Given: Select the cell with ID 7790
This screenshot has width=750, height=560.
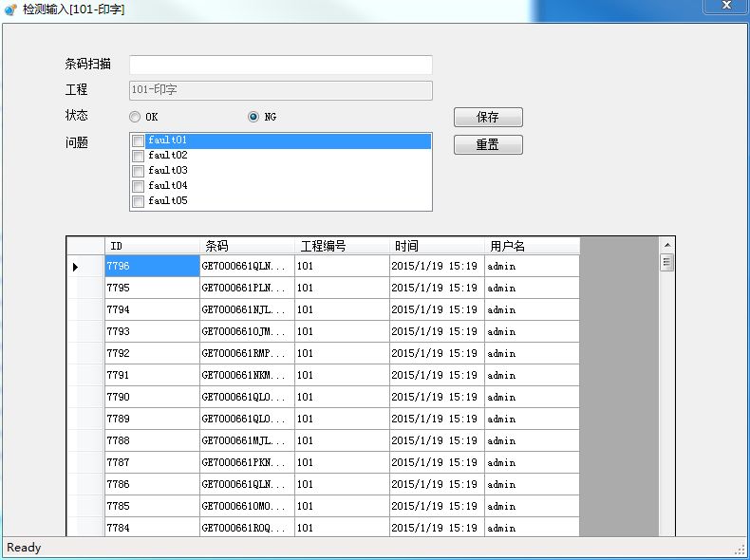Looking at the screenshot, I should [152, 398].
